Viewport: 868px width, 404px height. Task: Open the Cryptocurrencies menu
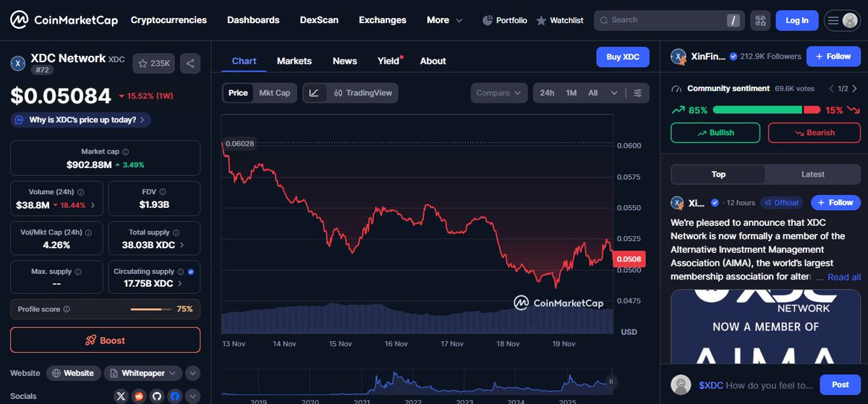pos(169,20)
